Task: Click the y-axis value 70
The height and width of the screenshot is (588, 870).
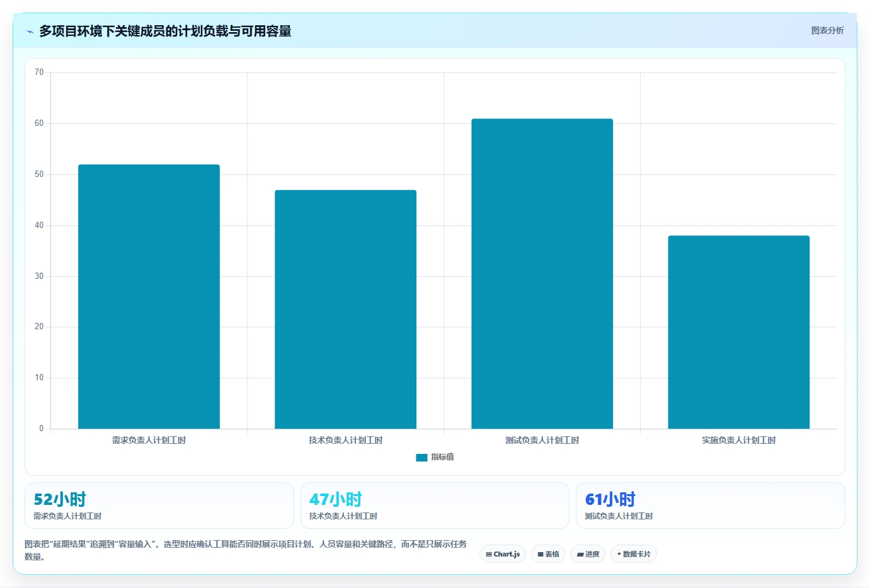Action: [39, 72]
